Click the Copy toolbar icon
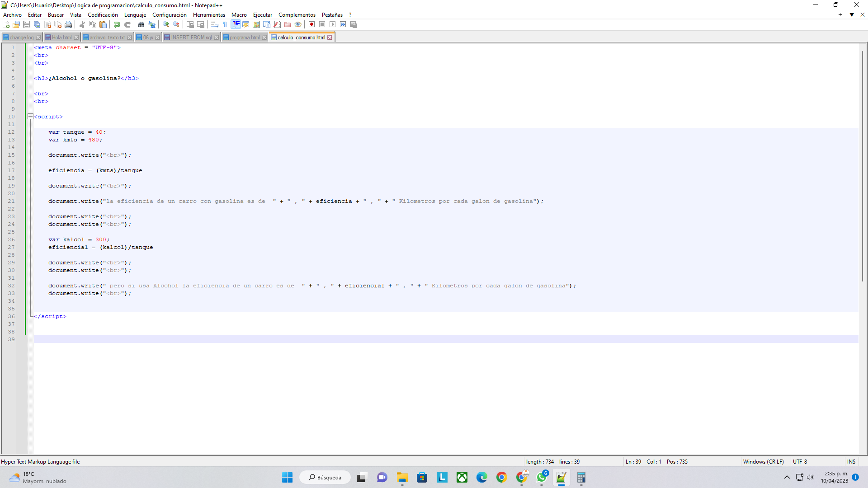Viewport: 868px width, 488px height. coord(93,24)
